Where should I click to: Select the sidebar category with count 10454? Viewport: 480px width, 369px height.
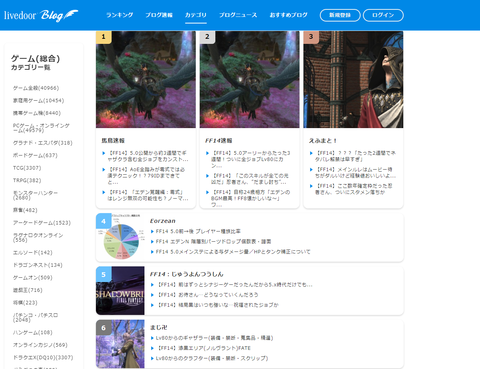[38, 101]
